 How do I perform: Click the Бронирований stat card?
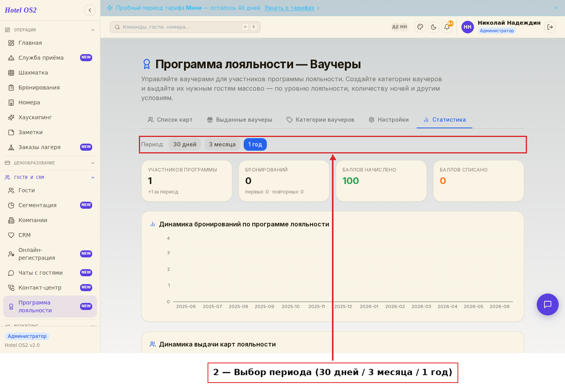[x=284, y=181]
